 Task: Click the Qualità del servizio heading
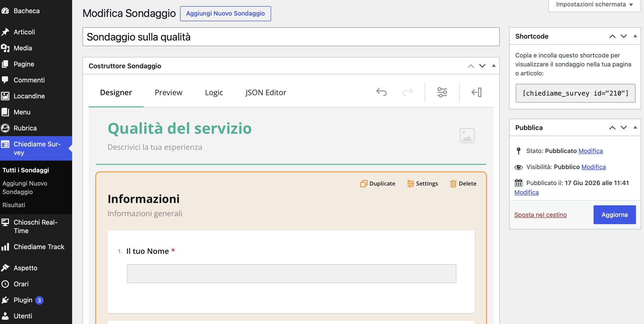(180, 128)
